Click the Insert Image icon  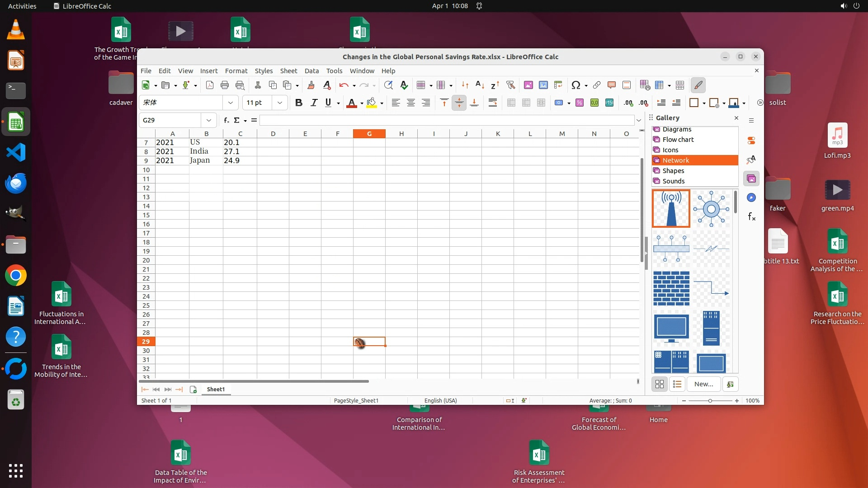point(528,85)
